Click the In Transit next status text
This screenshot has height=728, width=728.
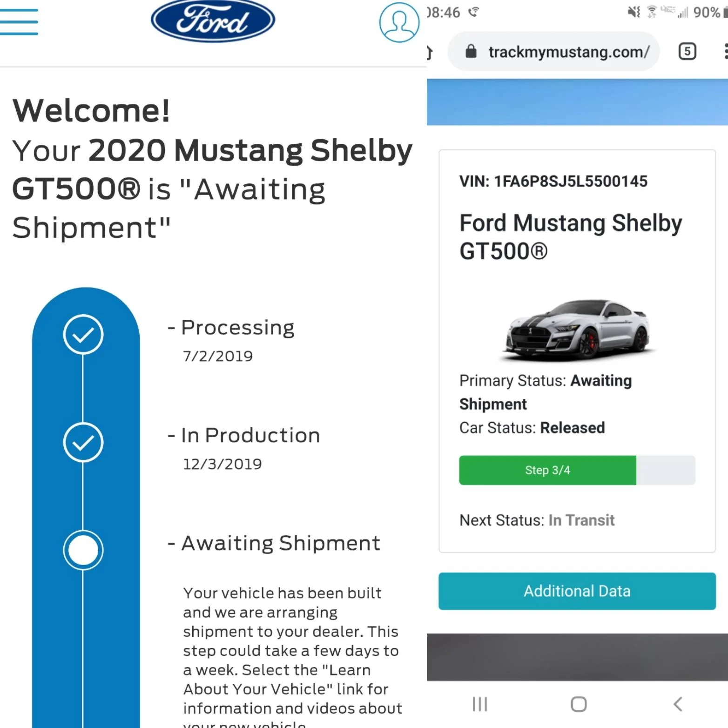[581, 520]
